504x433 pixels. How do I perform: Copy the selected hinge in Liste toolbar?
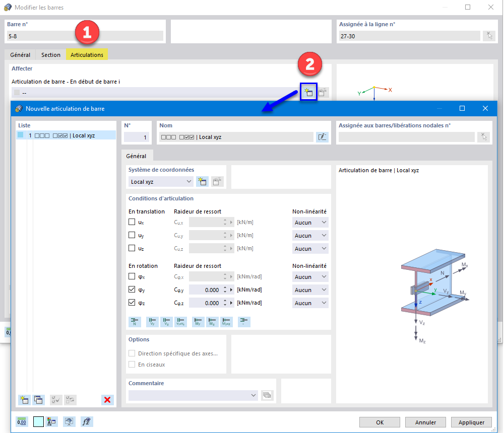tap(38, 400)
